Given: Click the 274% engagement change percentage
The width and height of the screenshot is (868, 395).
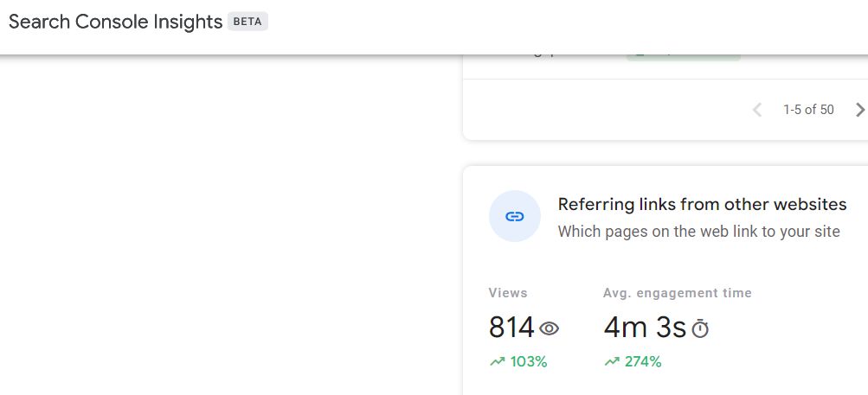Looking at the screenshot, I should tap(643, 362).
